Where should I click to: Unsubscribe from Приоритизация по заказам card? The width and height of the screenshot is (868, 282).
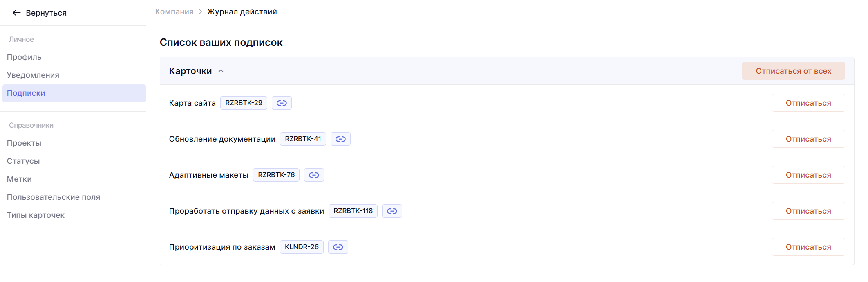[808, 247]
